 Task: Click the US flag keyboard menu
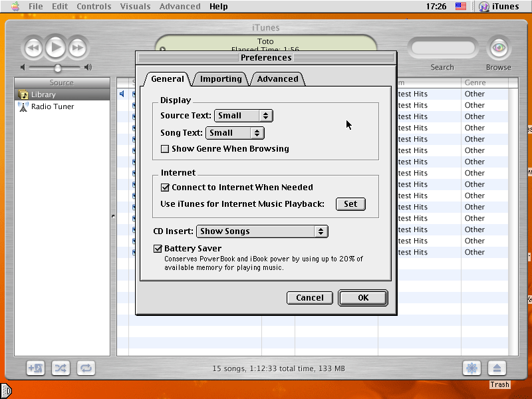[x=460, y=6]
